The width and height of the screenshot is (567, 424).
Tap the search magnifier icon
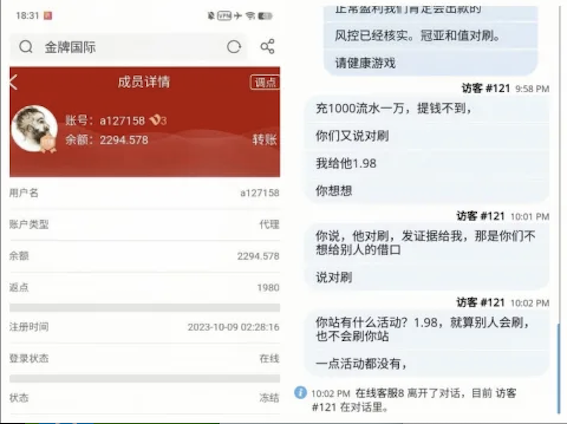pyautogui.click(x=26, y=47)
